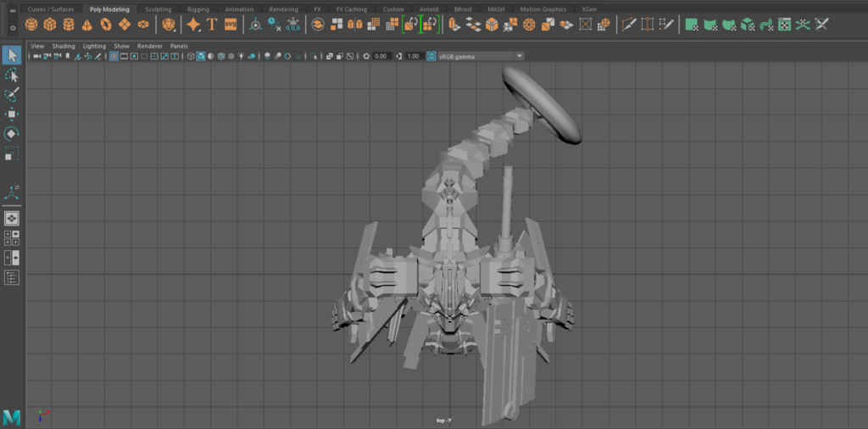Open the viewport Shading menu

(x=64, y=46)
